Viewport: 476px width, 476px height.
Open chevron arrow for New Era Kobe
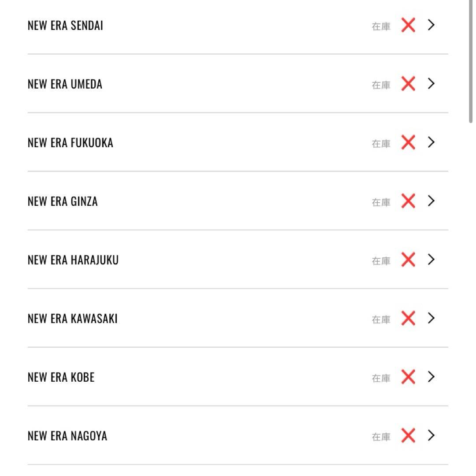pyautogui.click(x=431, y=377)
